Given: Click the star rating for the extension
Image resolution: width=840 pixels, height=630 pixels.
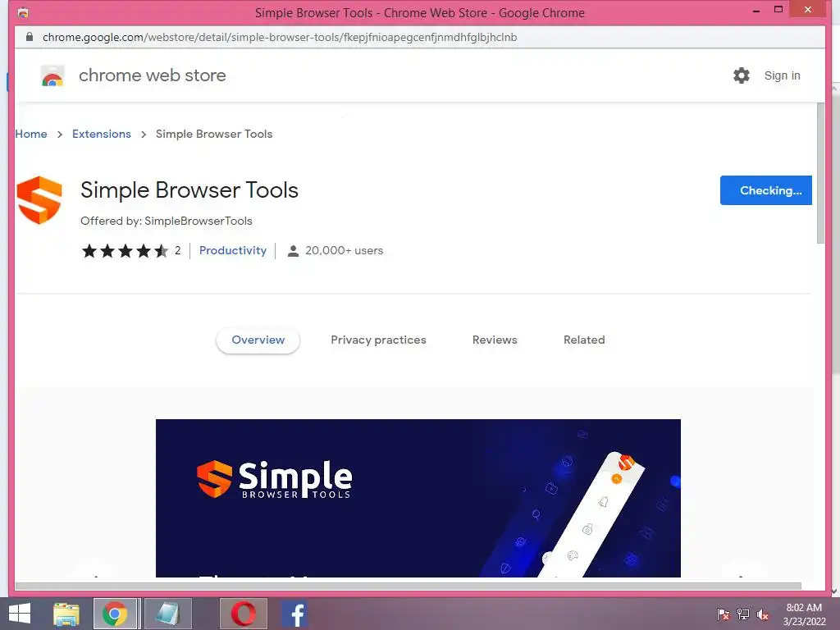Looking at the screenshot, I should click(x=125, y=251).
